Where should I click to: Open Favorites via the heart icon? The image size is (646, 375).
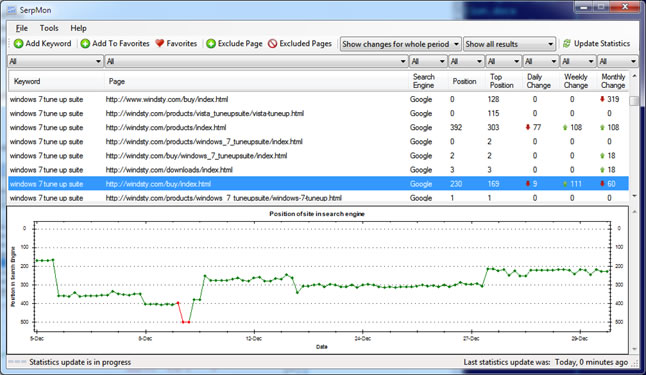(x=159, y=43)
